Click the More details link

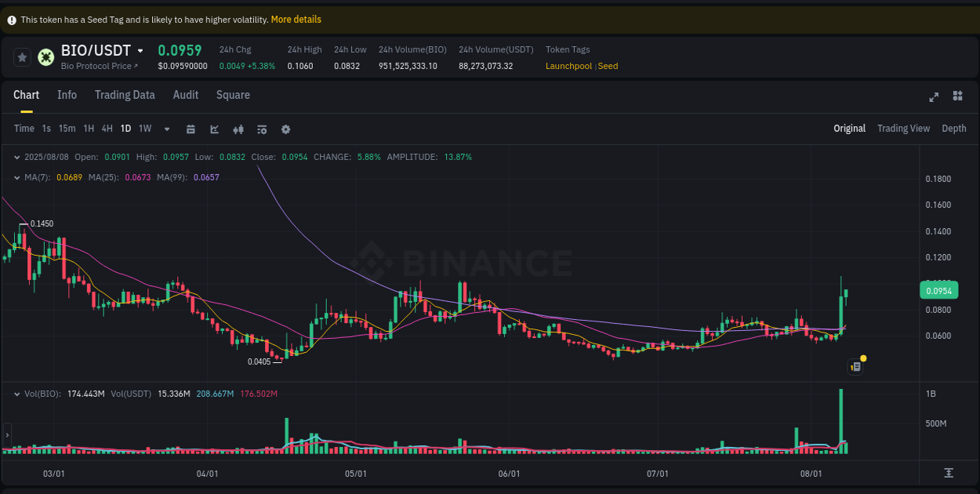[x=296, y=19]
